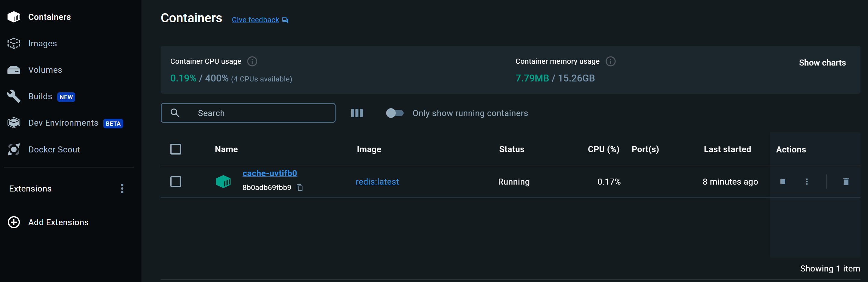This screenshot has height=282, width=868.
Task: Show info for Container memory usage
Action: pyautogui.click(x=611, y=61)
